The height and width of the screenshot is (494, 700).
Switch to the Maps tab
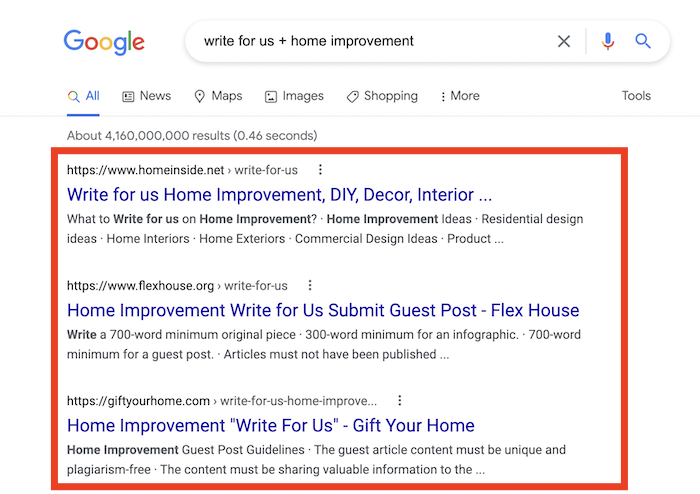tap(218, 96)
